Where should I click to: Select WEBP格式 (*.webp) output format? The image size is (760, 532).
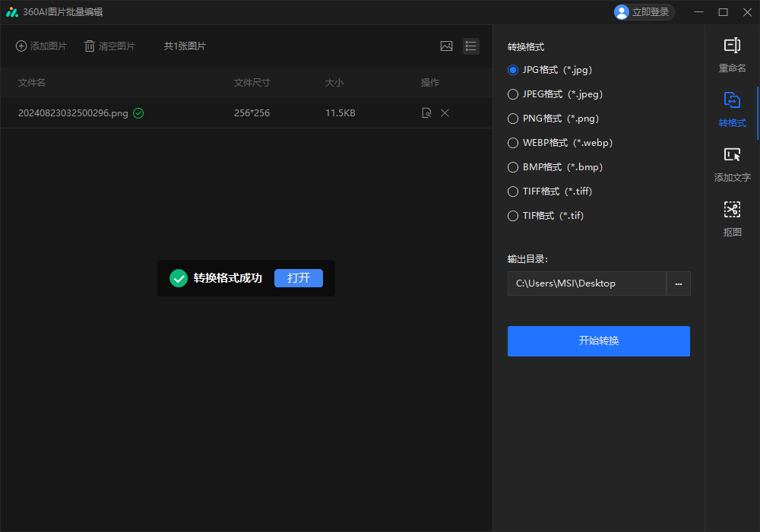point(513,142)
